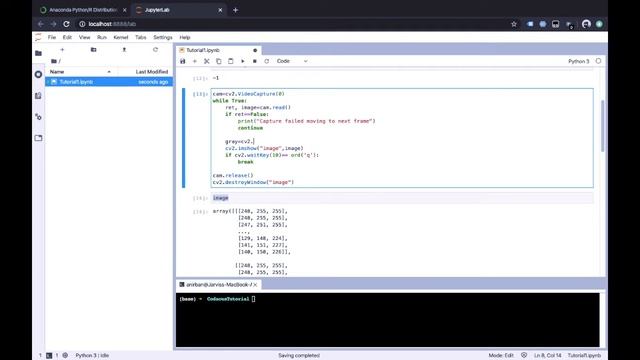The image size is (640, 360).
Task: Click Ln 8, Col 14 status item
Action: (548, 356)
